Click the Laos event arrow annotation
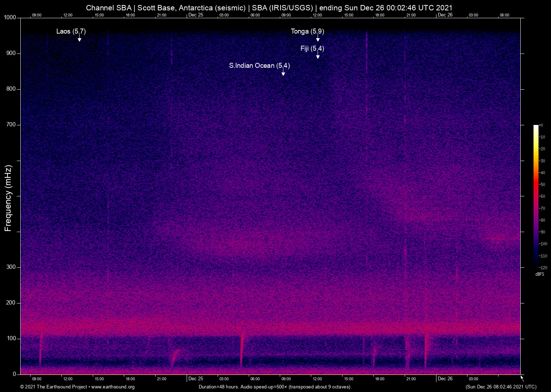Viewport: 551px width, 392px height. (x=79, y=37)
